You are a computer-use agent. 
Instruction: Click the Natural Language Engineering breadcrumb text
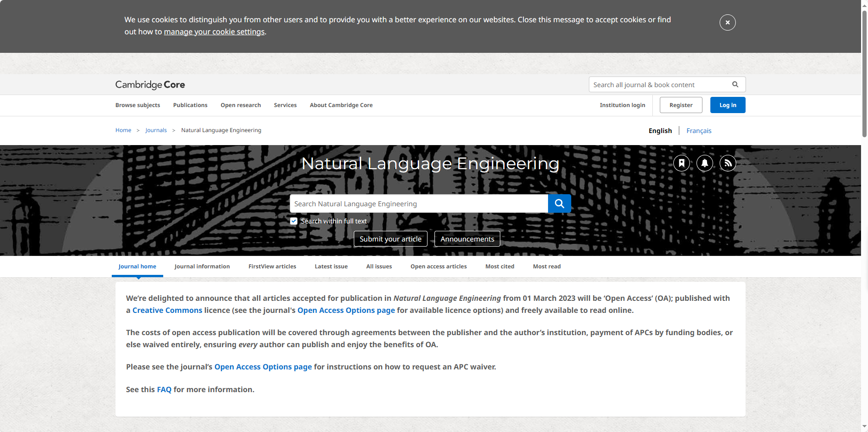pos(221,130)
